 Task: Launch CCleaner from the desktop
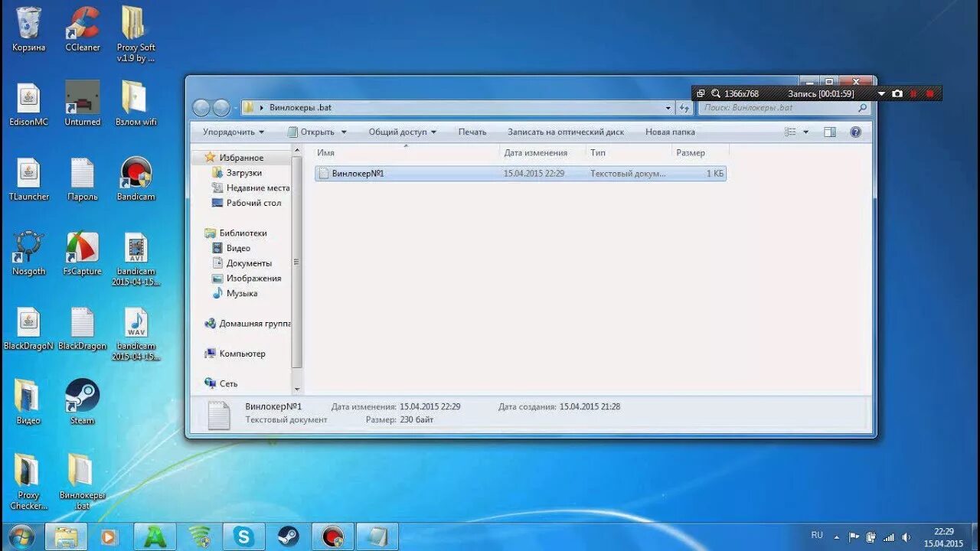tap(83, 29)
